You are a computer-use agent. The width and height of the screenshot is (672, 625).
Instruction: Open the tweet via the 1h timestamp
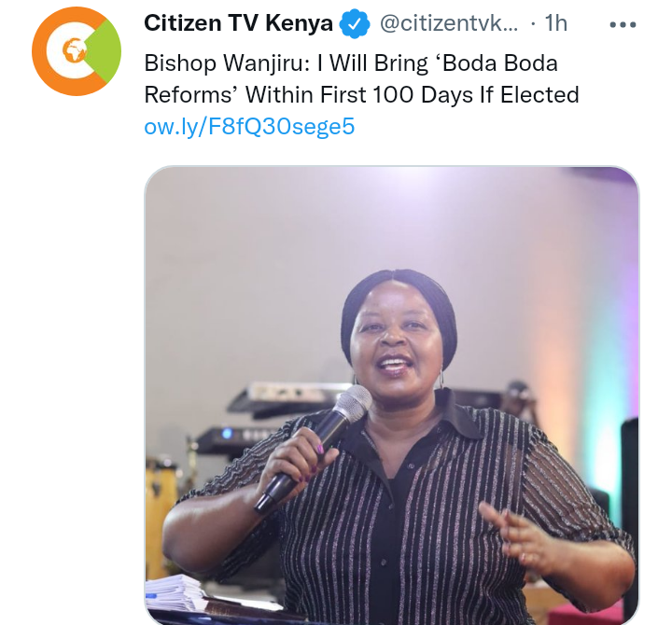pyautogui.click(x=556, y=23)
